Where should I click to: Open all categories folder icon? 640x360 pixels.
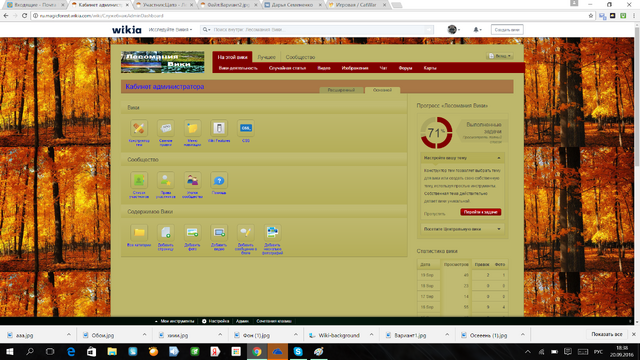click(x=139, y=232)
